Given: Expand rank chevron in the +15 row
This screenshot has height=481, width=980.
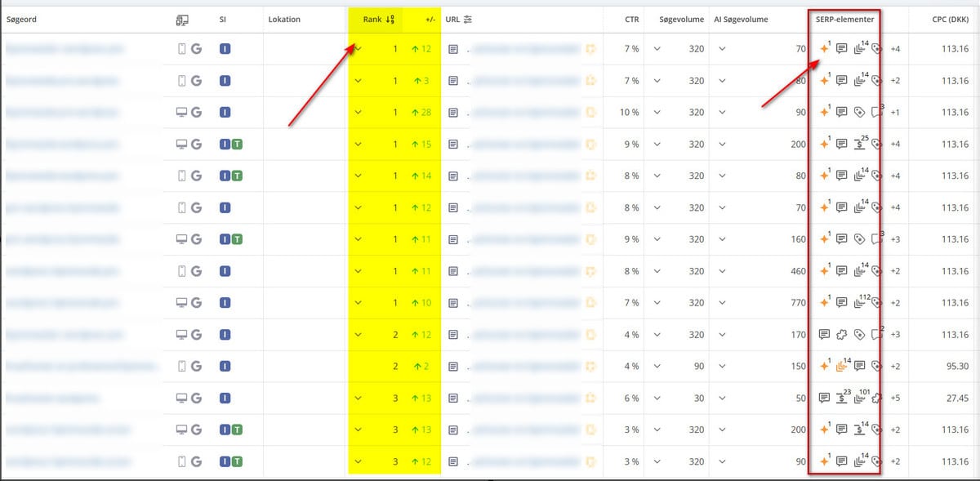Looking at the screenshot, I should [x=358, y=145].
